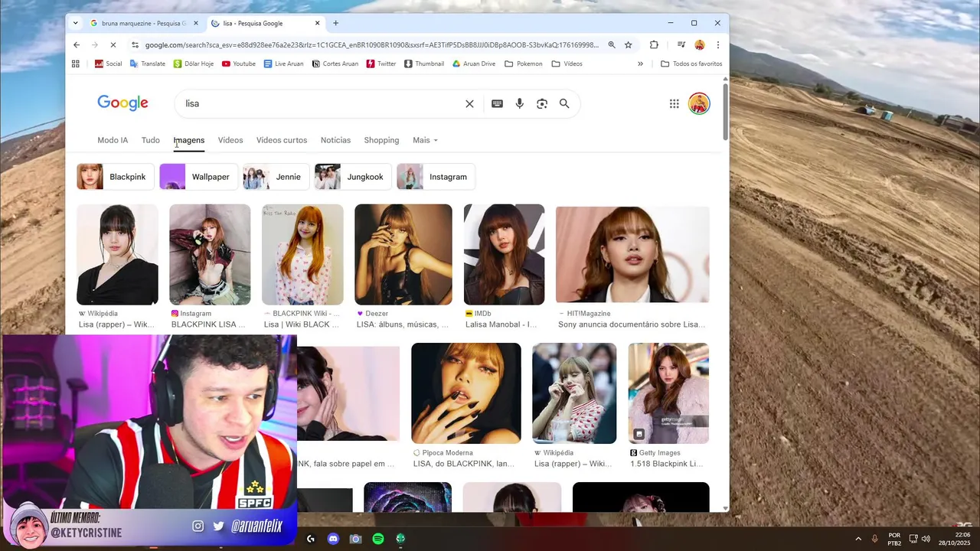
Task: Filter images by the Blackpink chip
Action: [114, 177]
